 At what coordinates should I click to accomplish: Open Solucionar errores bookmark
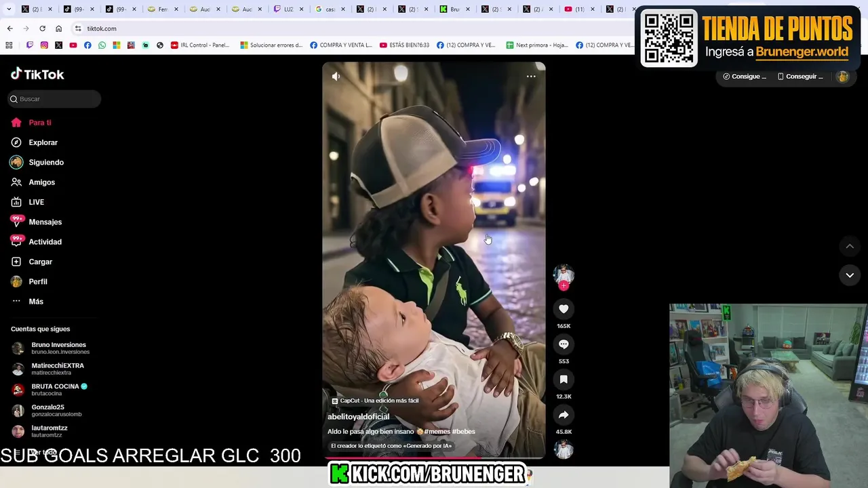271,45
